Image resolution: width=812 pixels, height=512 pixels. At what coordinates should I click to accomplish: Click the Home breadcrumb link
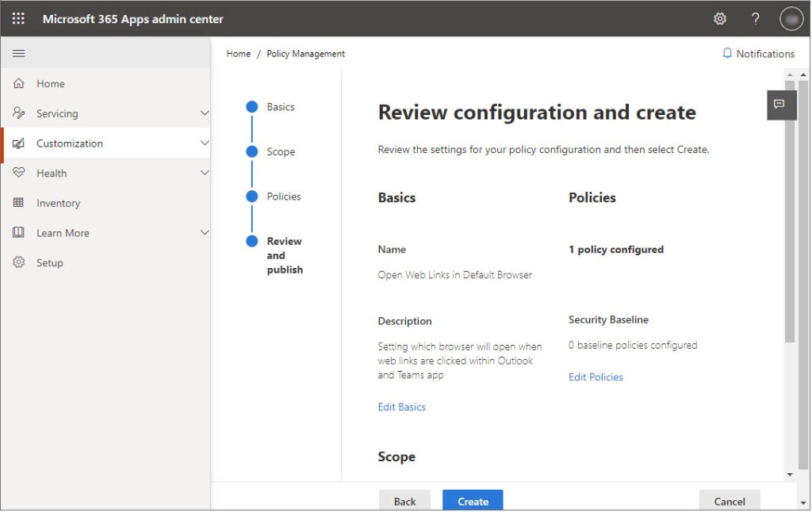[x=238, y=53]
